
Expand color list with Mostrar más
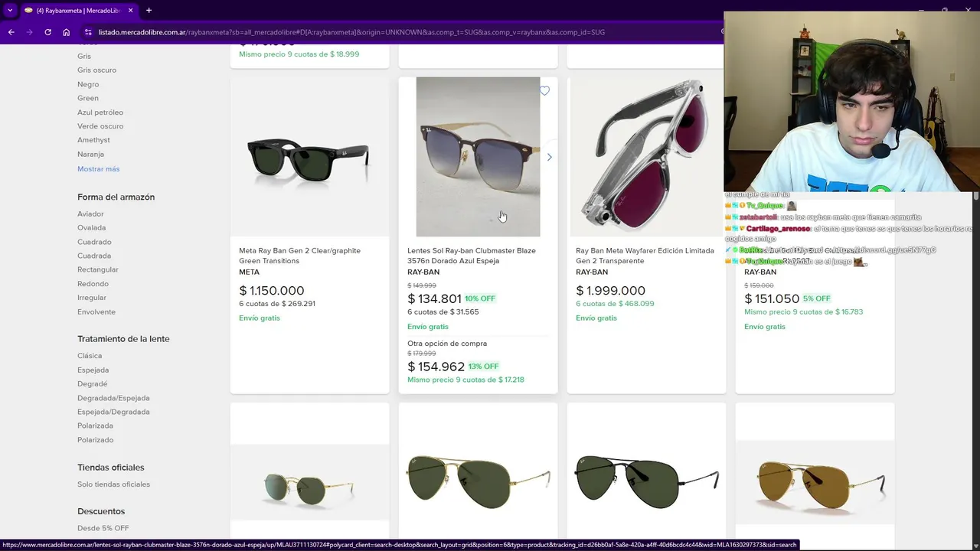click(98, 169)
